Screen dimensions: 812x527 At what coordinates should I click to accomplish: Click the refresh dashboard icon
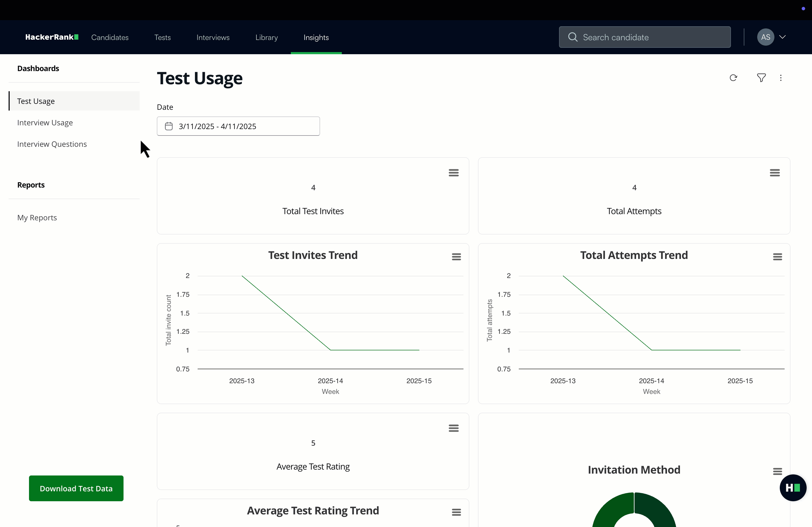tap(733, 78)
